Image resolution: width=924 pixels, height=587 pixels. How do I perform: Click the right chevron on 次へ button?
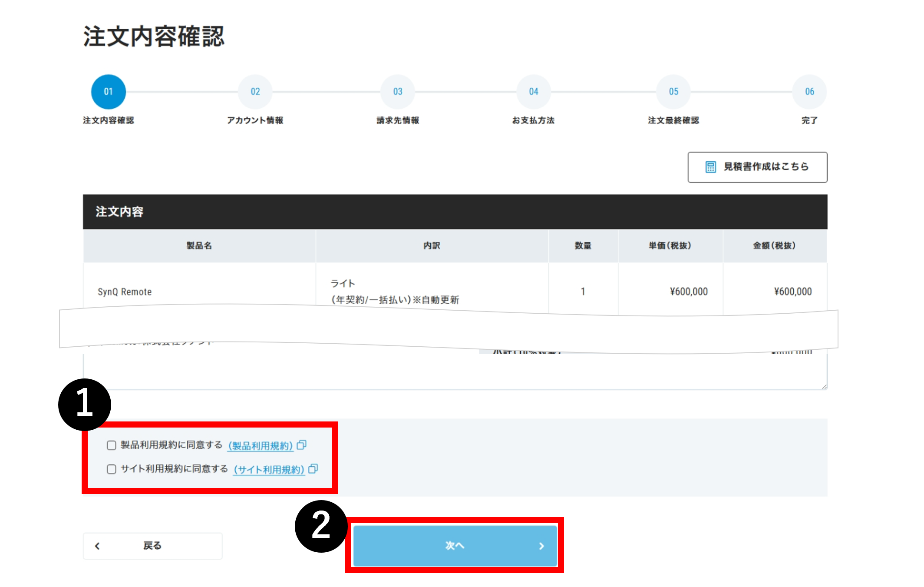pyautogui.click(x=541, y=546)
